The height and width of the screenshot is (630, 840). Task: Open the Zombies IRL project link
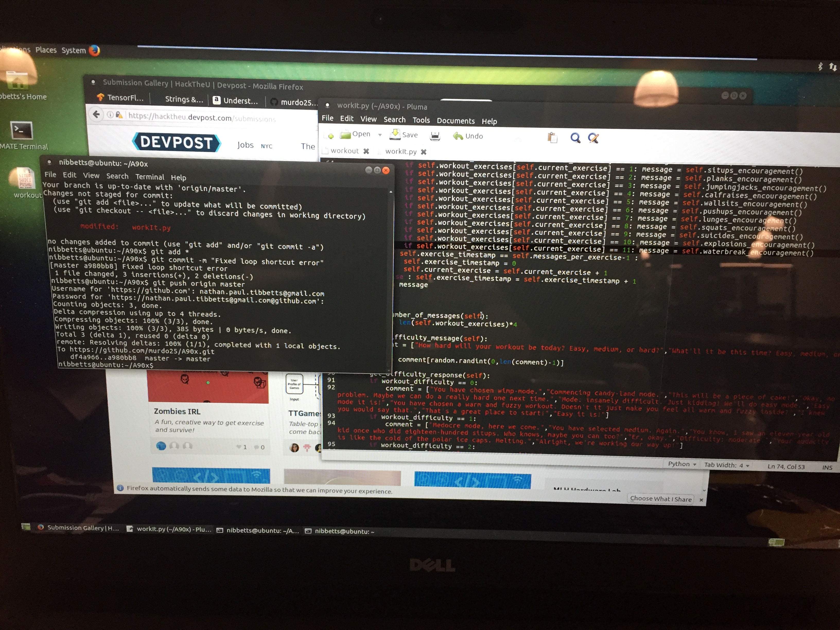(177, 411)
